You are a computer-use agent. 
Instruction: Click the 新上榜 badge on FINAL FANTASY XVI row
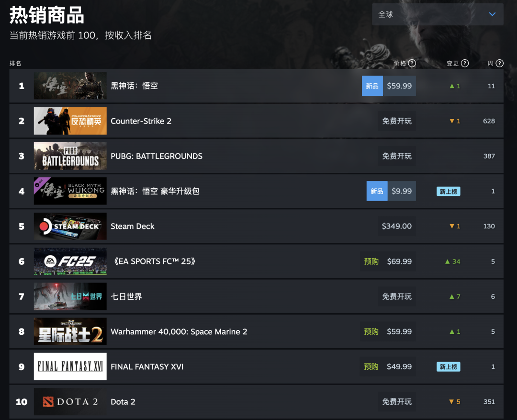point(449,367)
